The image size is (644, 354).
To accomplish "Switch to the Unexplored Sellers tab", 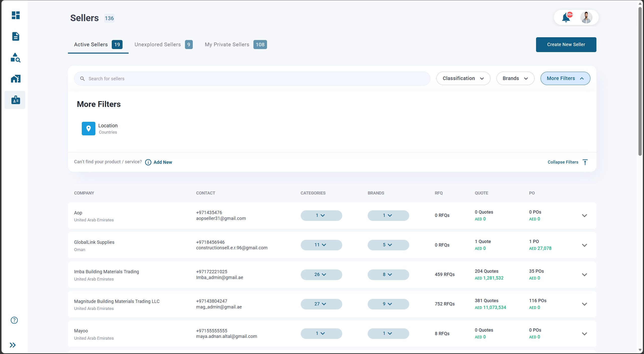I will pyautogui.click(x=158, y=44).
